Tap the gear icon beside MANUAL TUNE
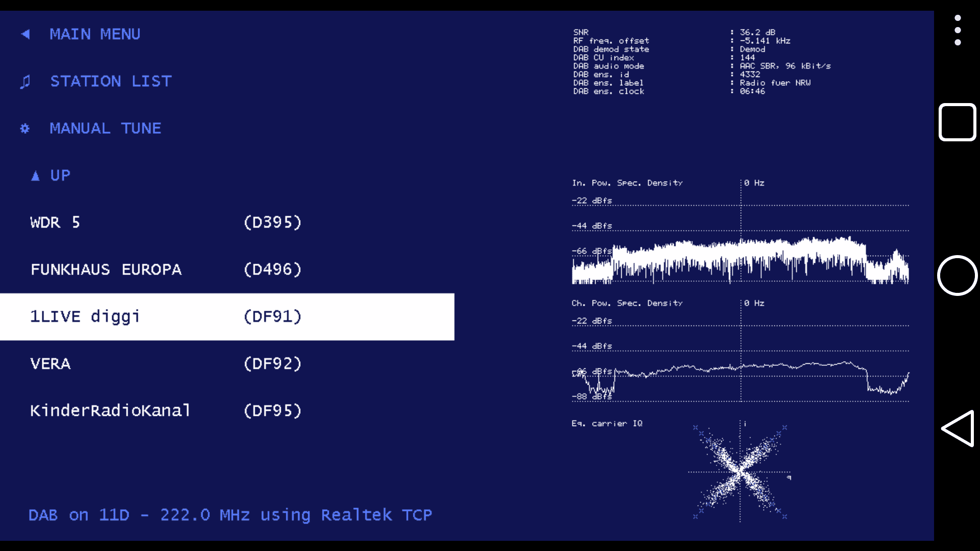The image size is (980, 551). coord(24,129)
